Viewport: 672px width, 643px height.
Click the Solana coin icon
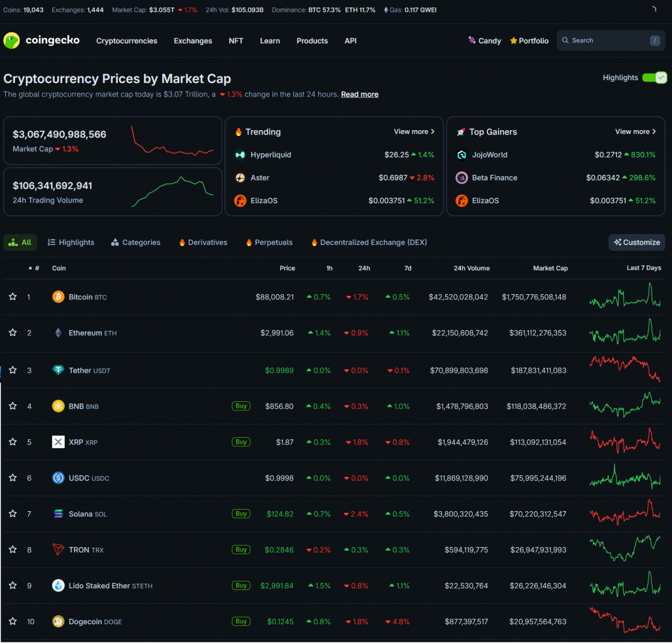point(58,514)
